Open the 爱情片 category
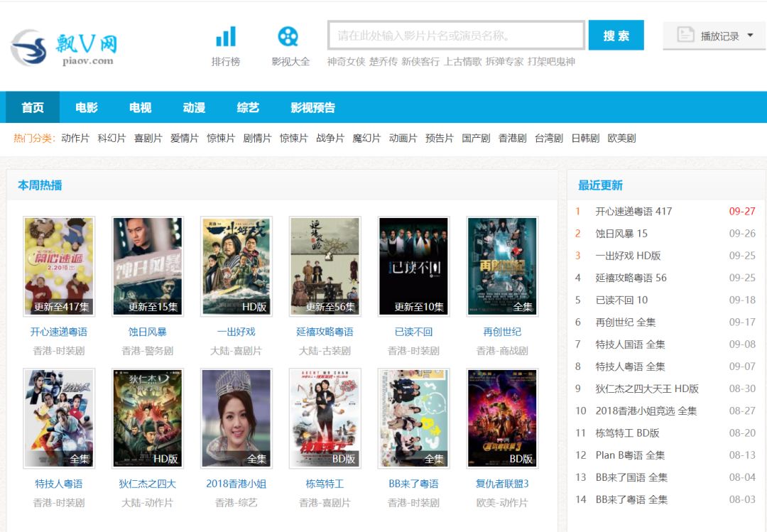 [x=185, y=139]
